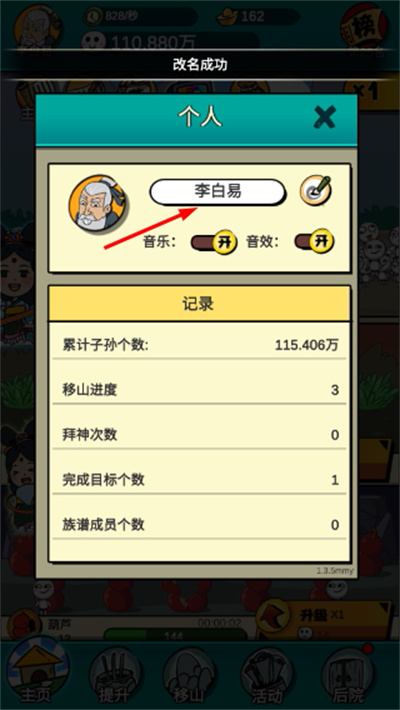
Task: Select the 李白易 name field
Action: coord(217,192)
